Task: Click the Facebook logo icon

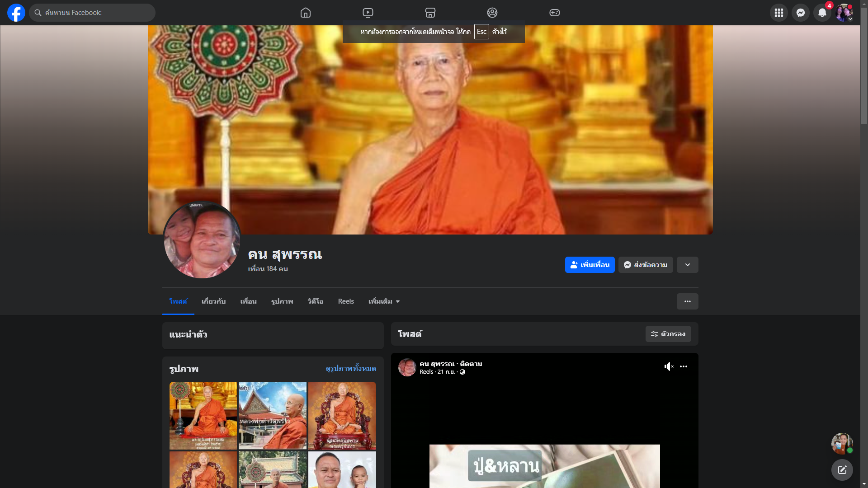Action: (x=16, y=13)
